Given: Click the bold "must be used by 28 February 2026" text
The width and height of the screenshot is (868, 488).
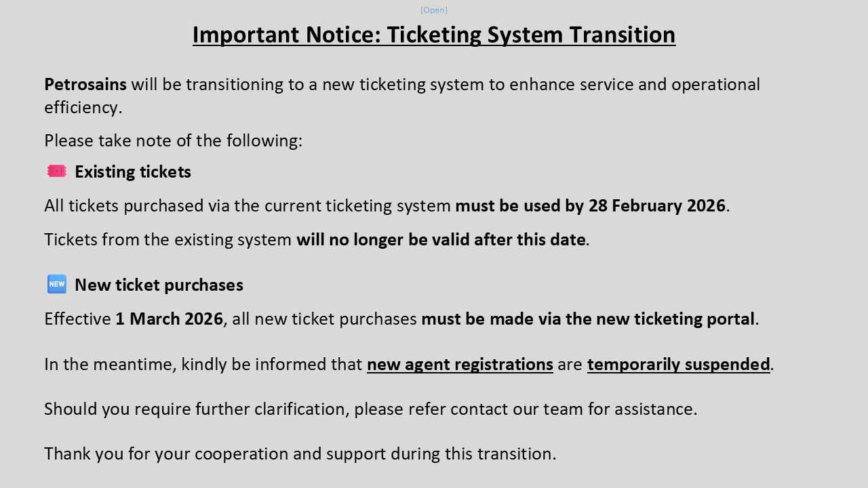Looking at the screenshot, I should point(590,205).
